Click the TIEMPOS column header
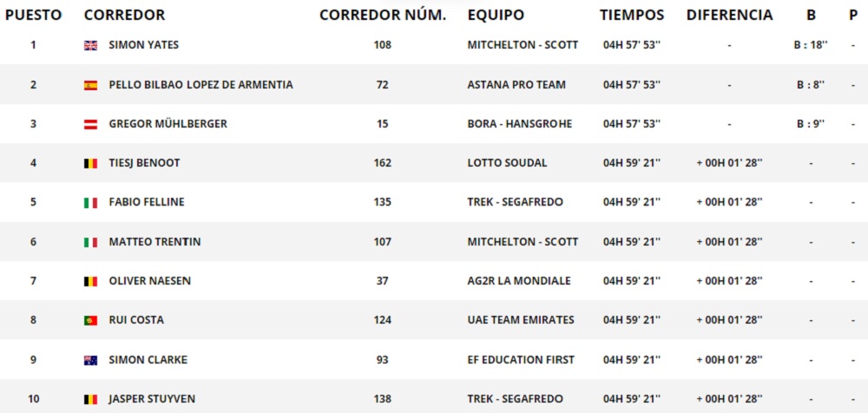 click(632, 15)
